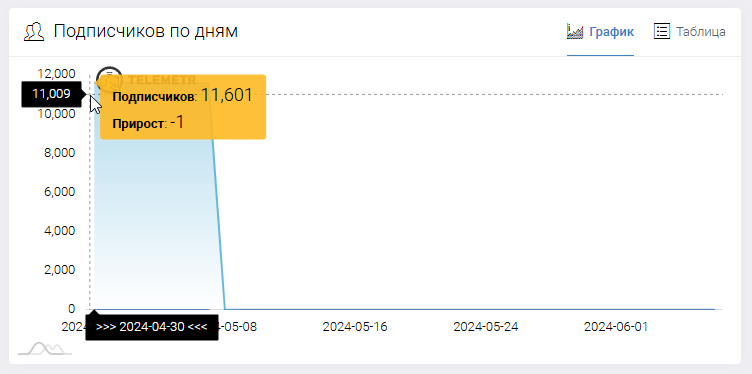This screenshot has width=752, height=374.
Task: Click the 2024-05-16 date on x-axis
Action: tap(355, 327)
